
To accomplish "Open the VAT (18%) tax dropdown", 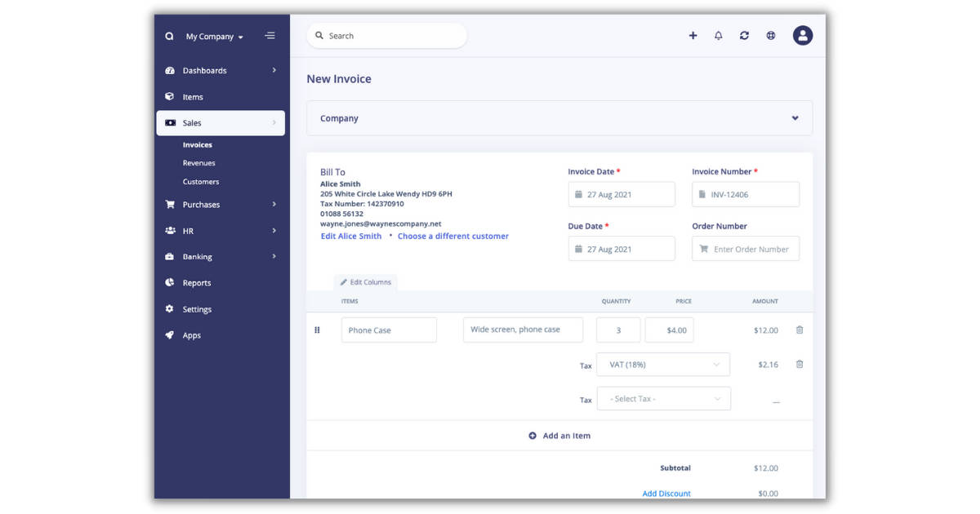I will [x=663, y=365].
